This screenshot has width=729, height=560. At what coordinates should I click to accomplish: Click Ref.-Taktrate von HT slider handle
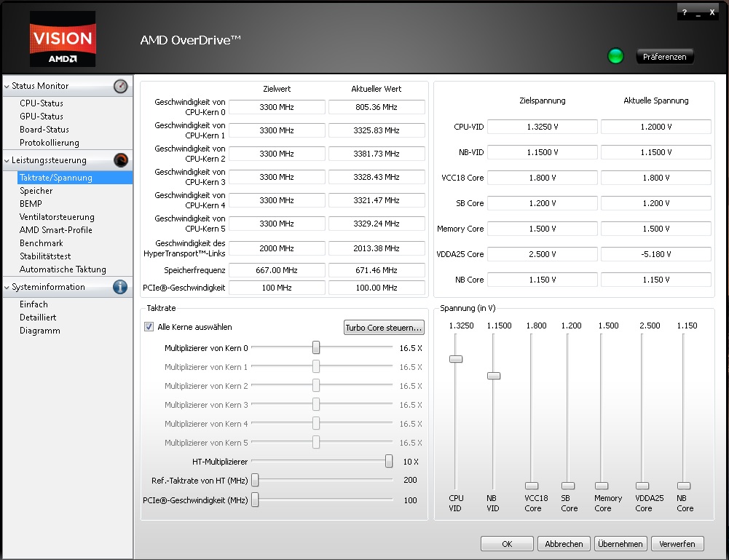click(x=255, y=480)
